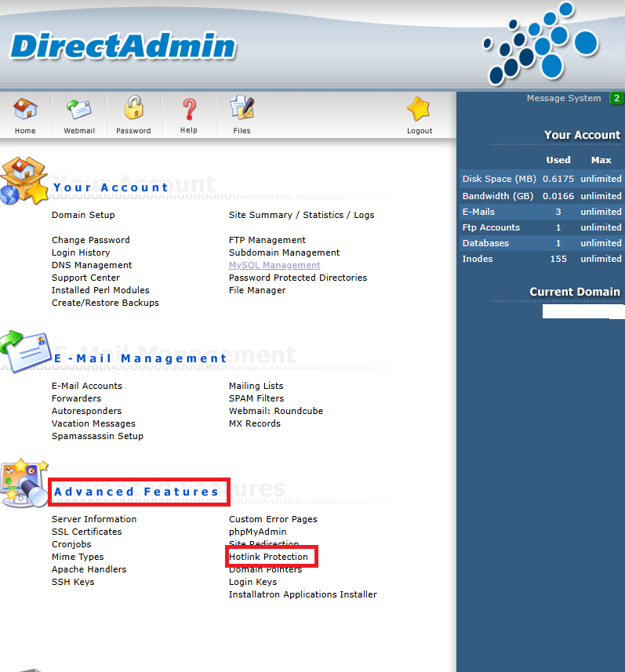Viewport: 625px width, 672px height.
Task: View Login History
Action: click(x=81, y=252)
